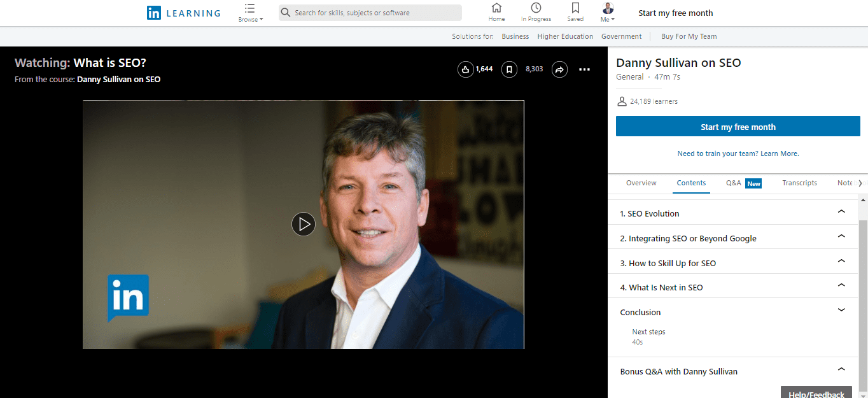
Task: Share the video with arrow icon
Action: pyautogui.click(x=559, y=69)
